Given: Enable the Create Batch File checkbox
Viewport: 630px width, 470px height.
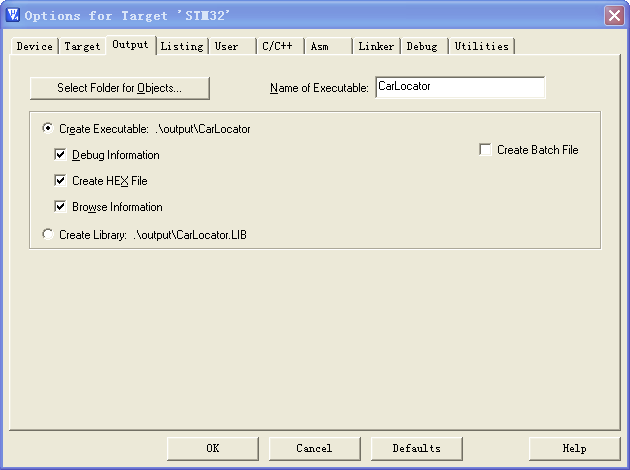Looking at the screenshot, I should click(485, 149).
